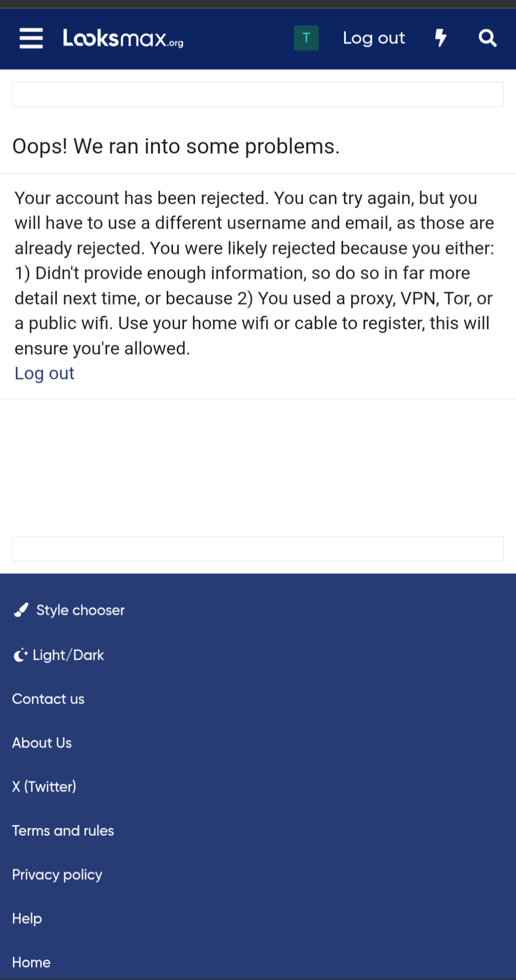Open the green T user avatar
The width and height of the screenshot is (516, 980).
306,38
